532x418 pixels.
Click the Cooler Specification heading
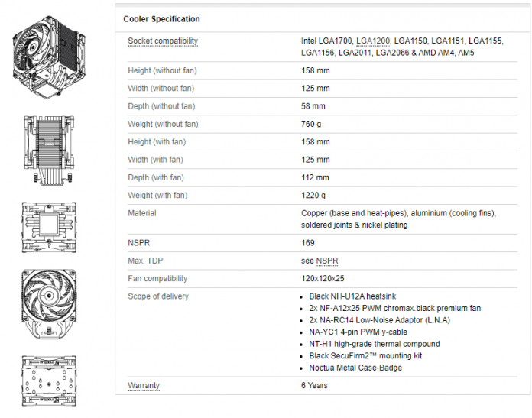click(162, 18)
